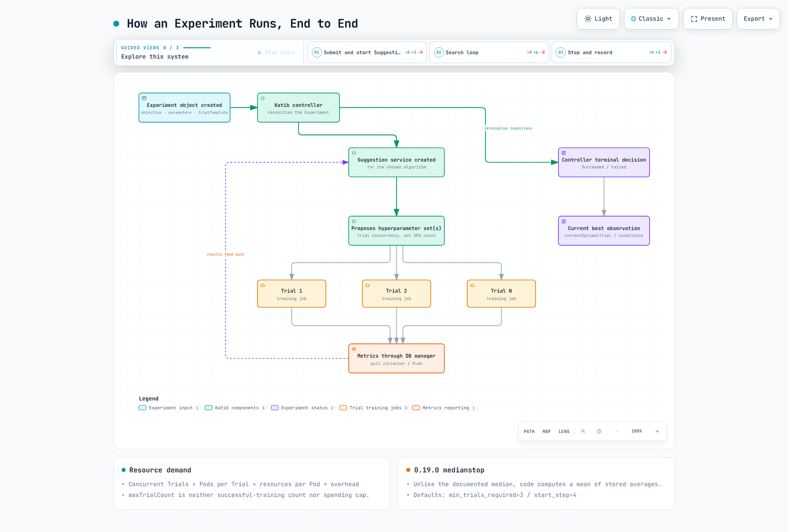
Task: Select the Proposes hyperparameter set(s) node
Action: click(396, 231)
